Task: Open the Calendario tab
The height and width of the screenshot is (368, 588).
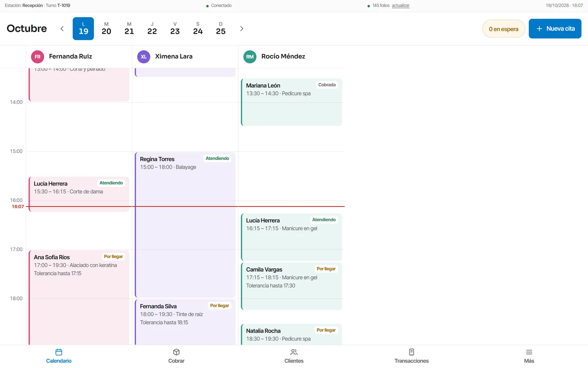Action: [59, 356]
